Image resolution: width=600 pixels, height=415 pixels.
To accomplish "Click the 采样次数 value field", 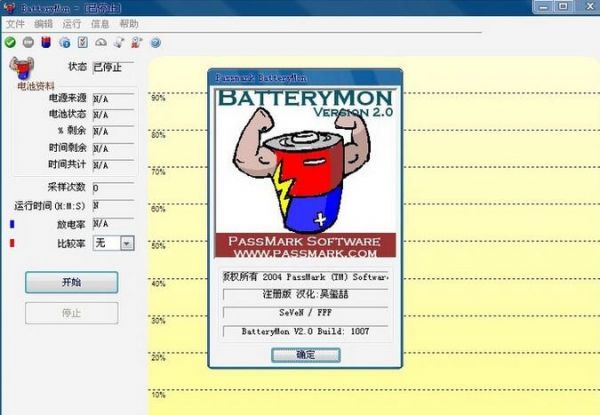I will click(x=113, y=187).
